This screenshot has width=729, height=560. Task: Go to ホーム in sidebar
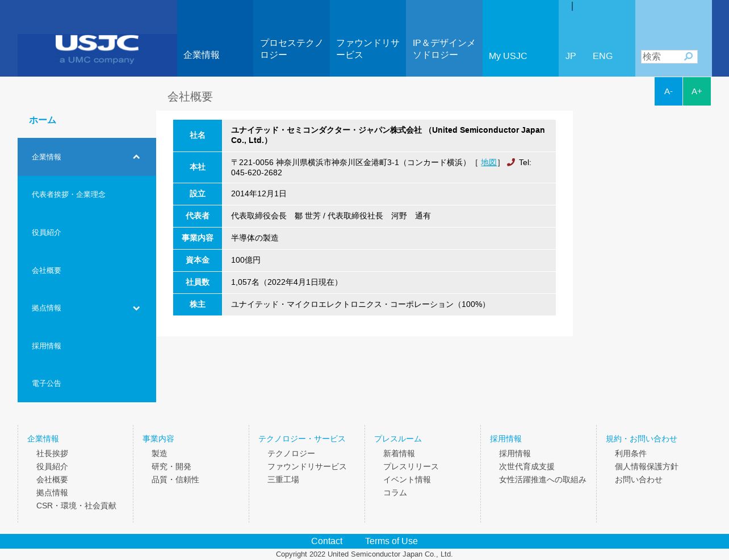pyautogui.click(x=43, y=120)
